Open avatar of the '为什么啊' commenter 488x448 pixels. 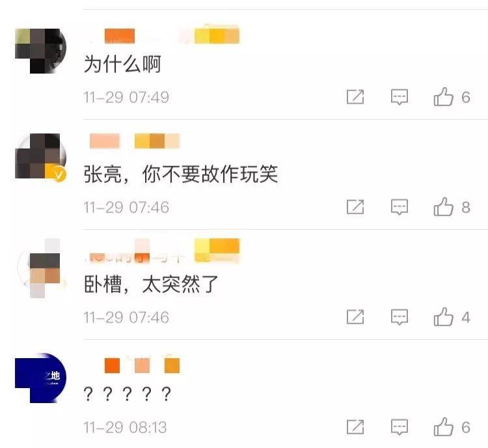(40, 51)
